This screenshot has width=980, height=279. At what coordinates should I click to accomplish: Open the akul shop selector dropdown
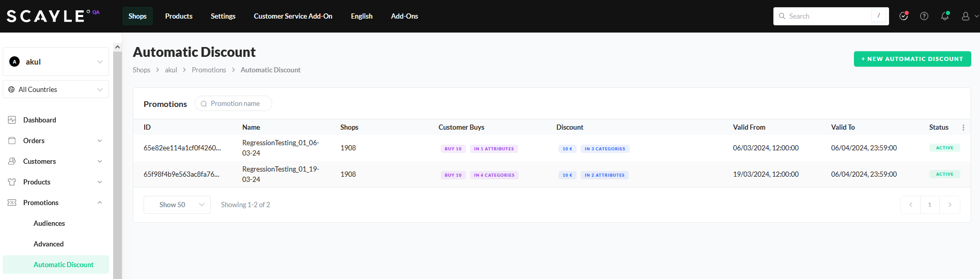tap(56, 61)
